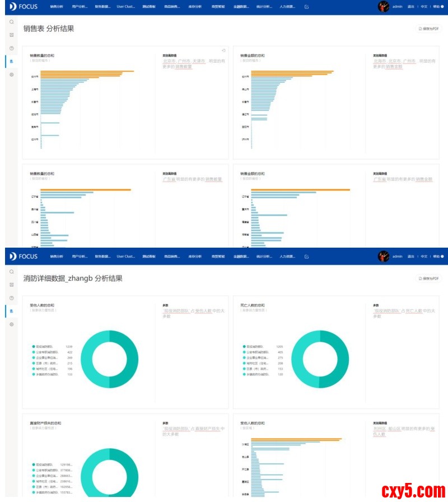Toggle legend entry with value 1205 in the 死亡人数 donut
This screenshot has height=502, width=448.
263,346
